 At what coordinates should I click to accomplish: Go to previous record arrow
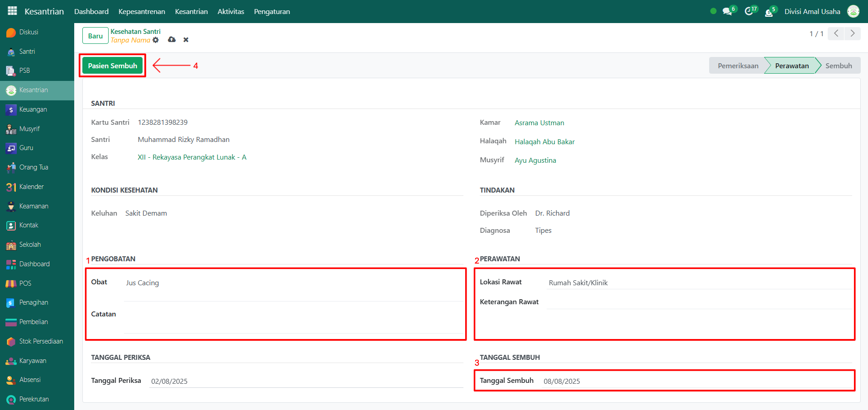(x=836, y=33)
